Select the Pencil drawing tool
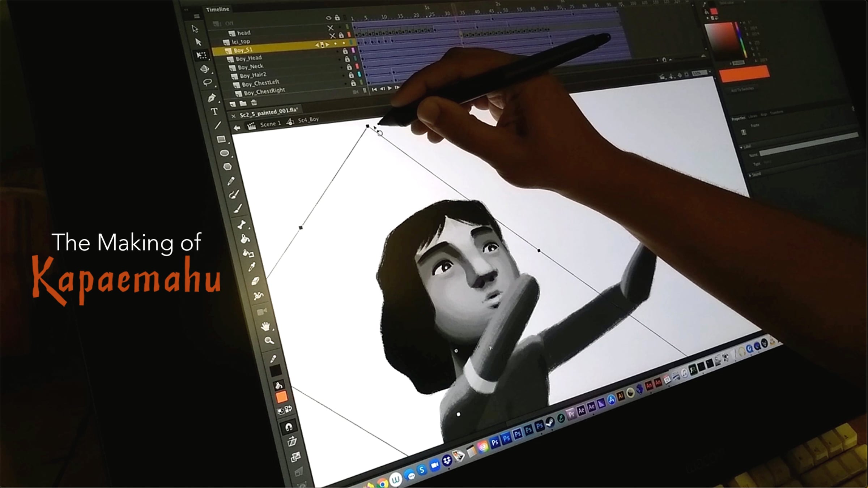 (231, 181)
